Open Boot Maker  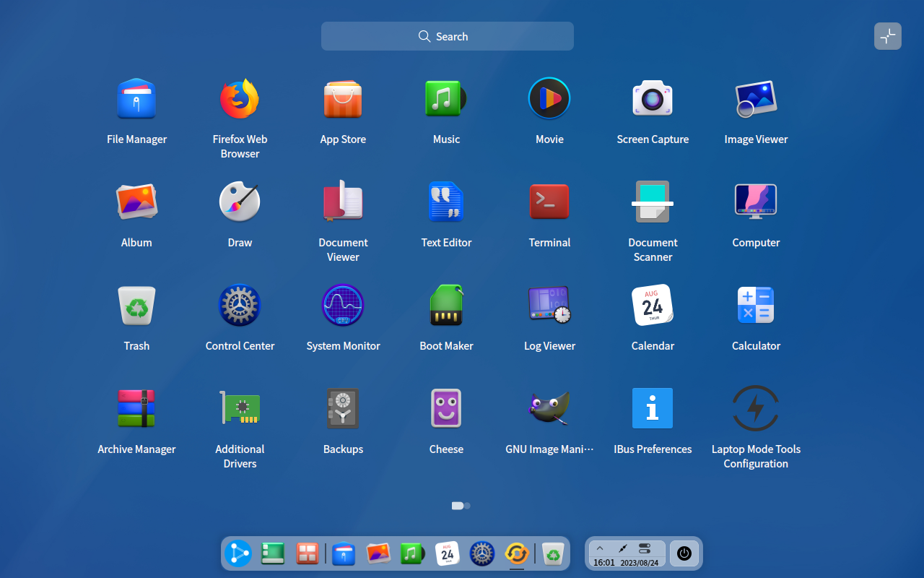[446, 305]
